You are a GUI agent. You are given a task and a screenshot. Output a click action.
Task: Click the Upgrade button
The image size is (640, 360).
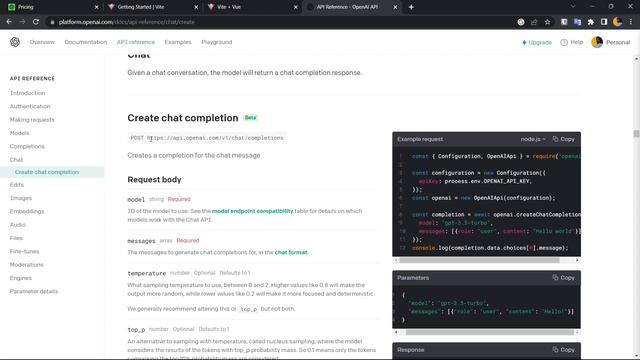tap(537, 42)
